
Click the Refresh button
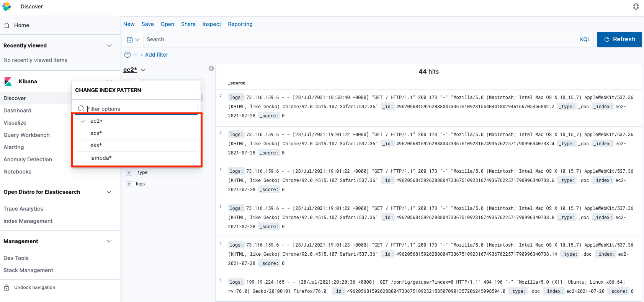(x=619, y=39)
